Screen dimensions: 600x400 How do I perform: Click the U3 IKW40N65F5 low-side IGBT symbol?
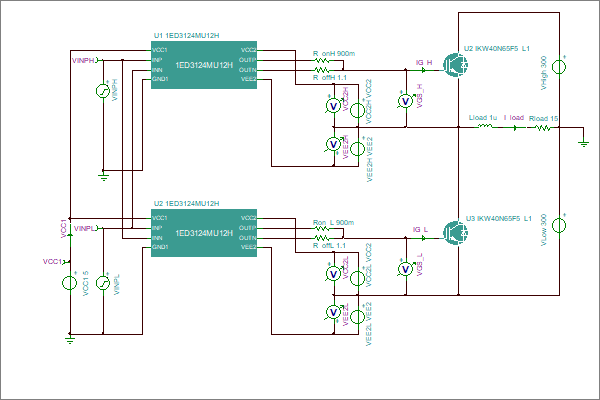point(455,232)
